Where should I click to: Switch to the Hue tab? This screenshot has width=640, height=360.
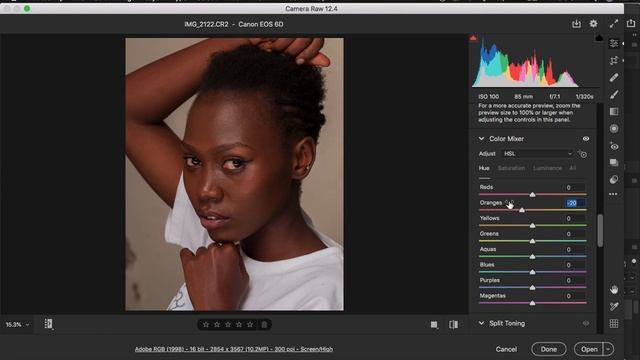pyautogui.click(x=484, y=168)
